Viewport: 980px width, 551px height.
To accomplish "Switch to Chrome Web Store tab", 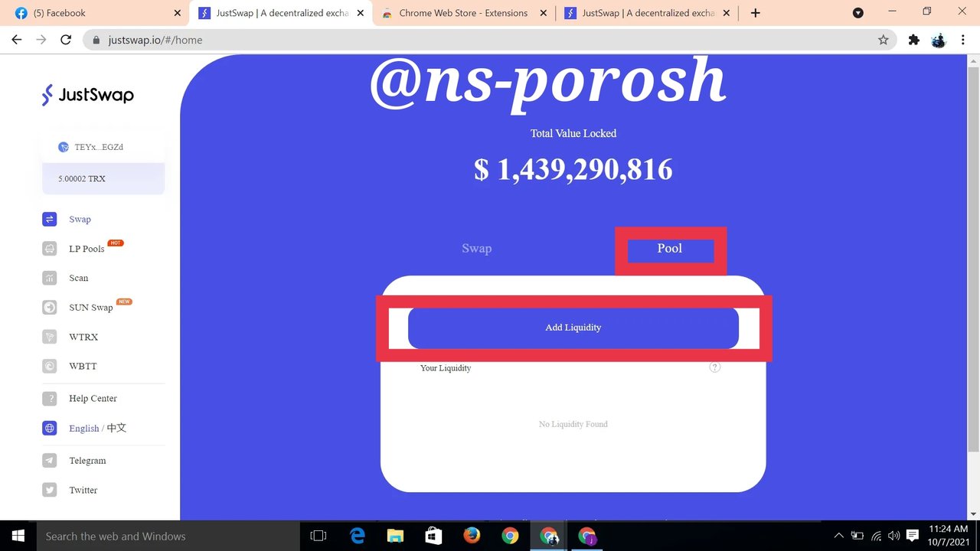I will tap(463, 13).
